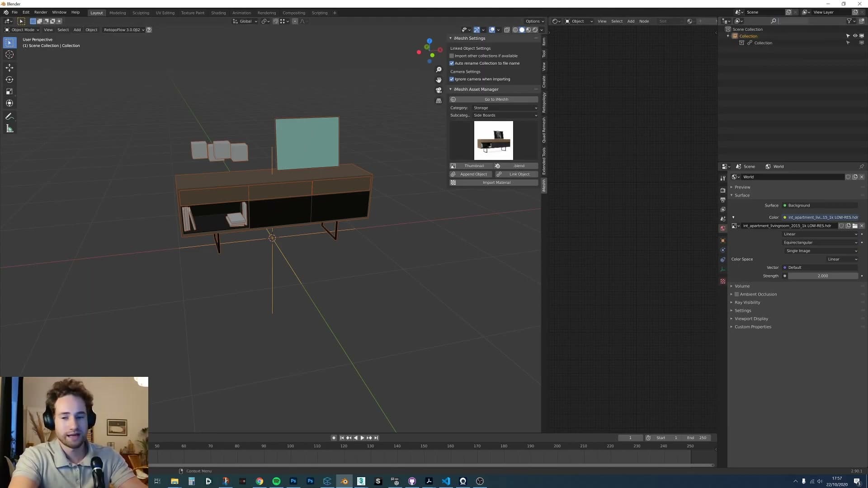Open the Equirectangular projection dropdown
The height and width of the screenshot is (488, 868).
coord(820,243)
